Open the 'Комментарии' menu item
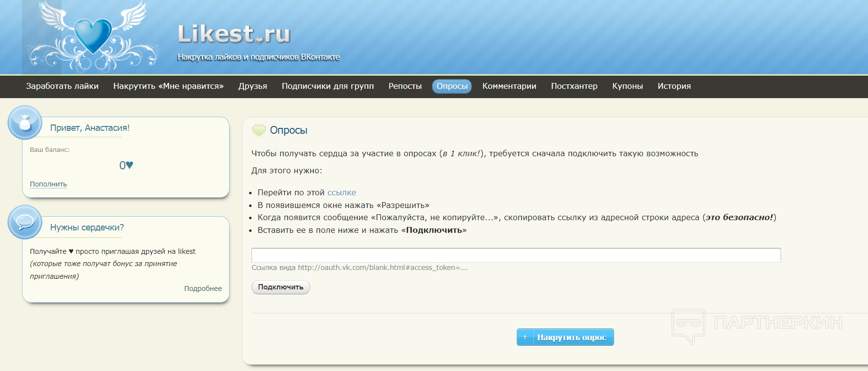This screenshot has height=371, width=868. click(x=509, y=86)
